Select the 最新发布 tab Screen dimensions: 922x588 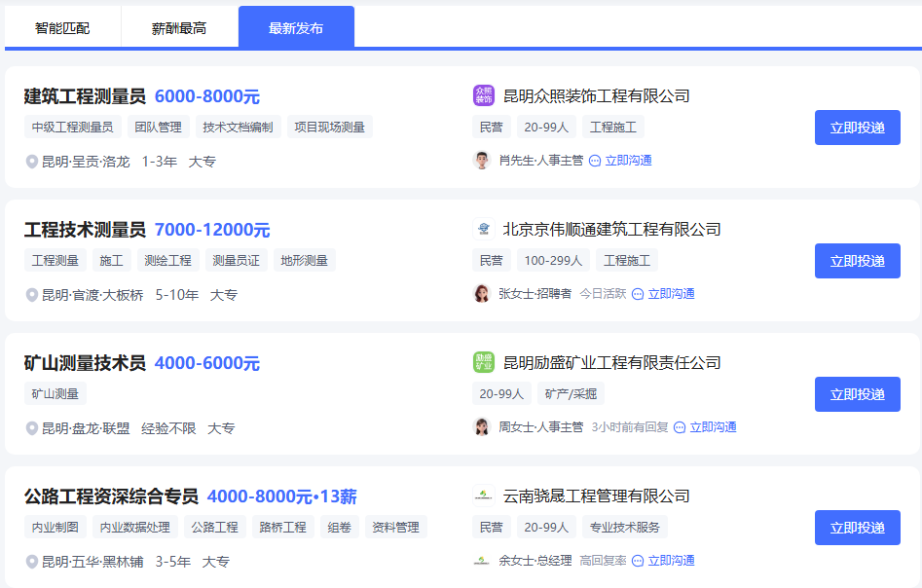click(x=296, y=28)
